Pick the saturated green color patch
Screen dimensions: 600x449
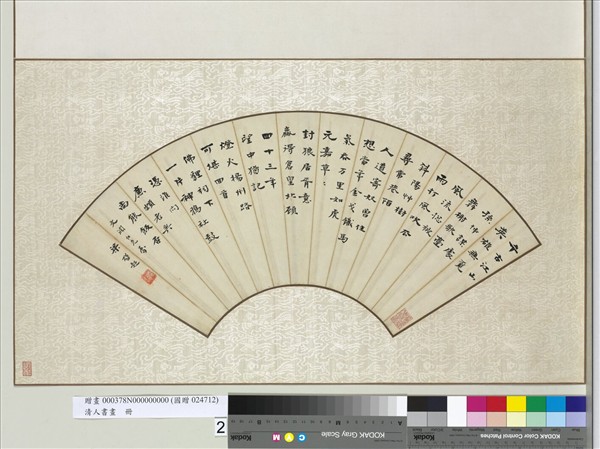[536, 404]
